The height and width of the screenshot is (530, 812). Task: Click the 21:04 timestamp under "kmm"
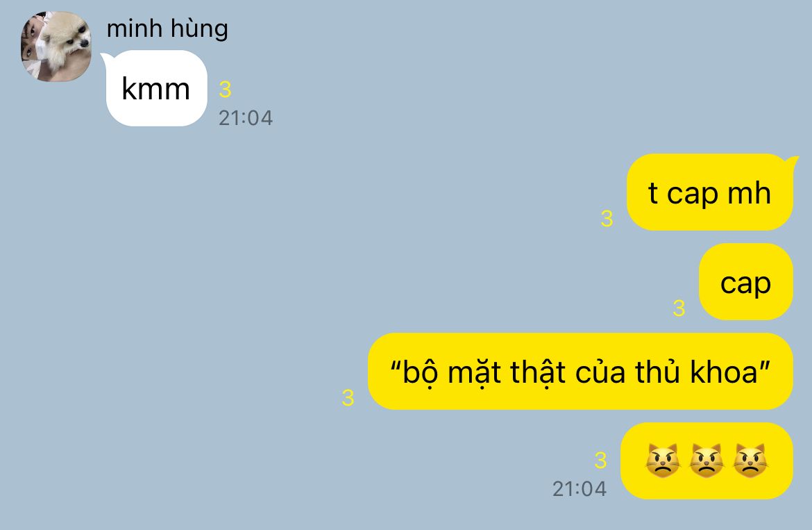[x=246, y=118]
